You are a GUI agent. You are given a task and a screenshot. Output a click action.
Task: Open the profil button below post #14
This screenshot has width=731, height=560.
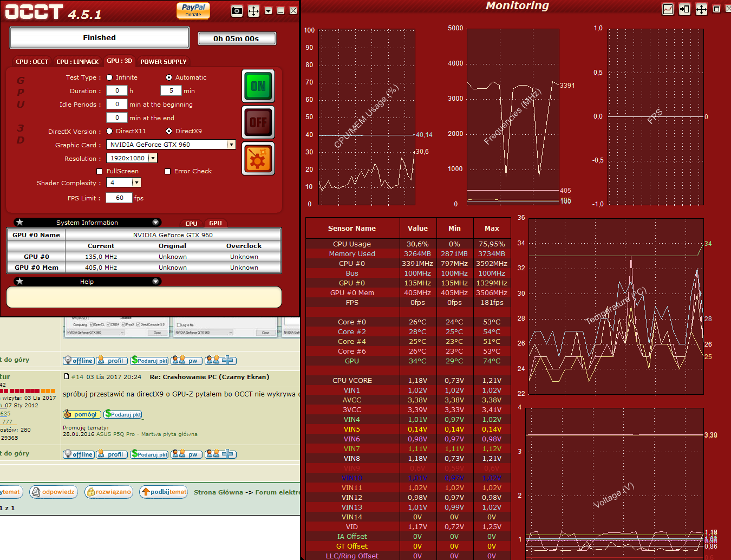coord(112,454)
